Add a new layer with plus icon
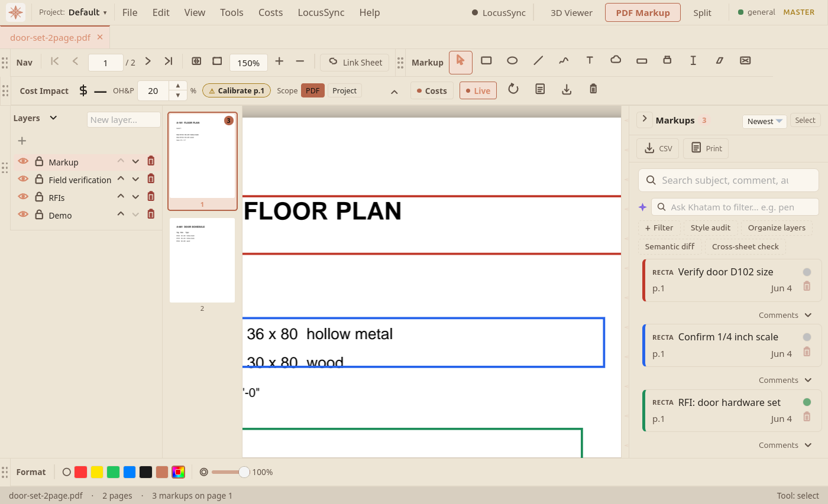The height and width of the screenshot is (504, 828). click(x=22, y=141)
